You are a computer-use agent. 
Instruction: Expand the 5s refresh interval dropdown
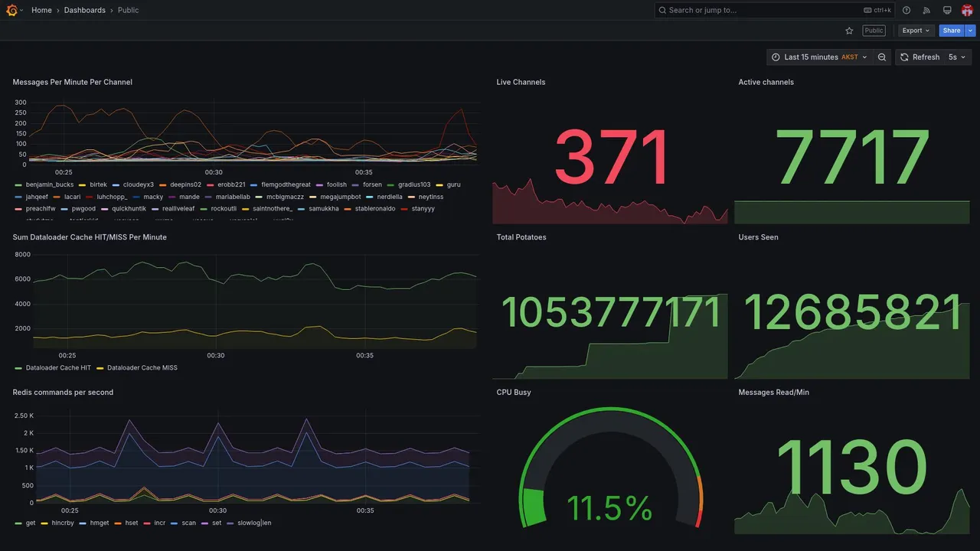point(957,57)
